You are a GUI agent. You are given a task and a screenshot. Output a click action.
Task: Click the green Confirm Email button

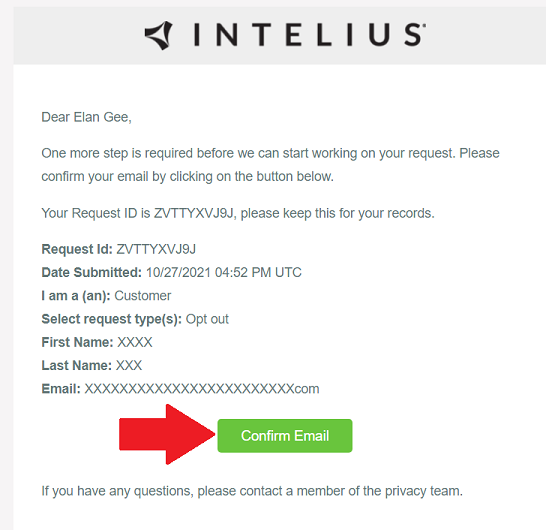[x=284, y=436]
